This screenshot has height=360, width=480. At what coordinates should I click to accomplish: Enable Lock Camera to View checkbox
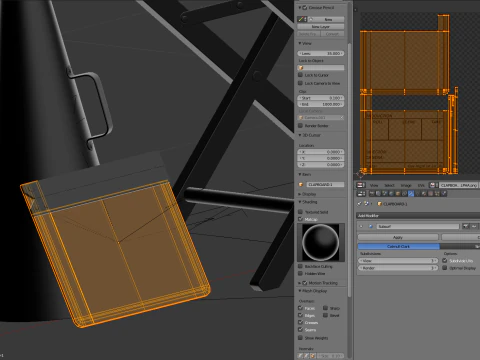click(x=300, y=83)
